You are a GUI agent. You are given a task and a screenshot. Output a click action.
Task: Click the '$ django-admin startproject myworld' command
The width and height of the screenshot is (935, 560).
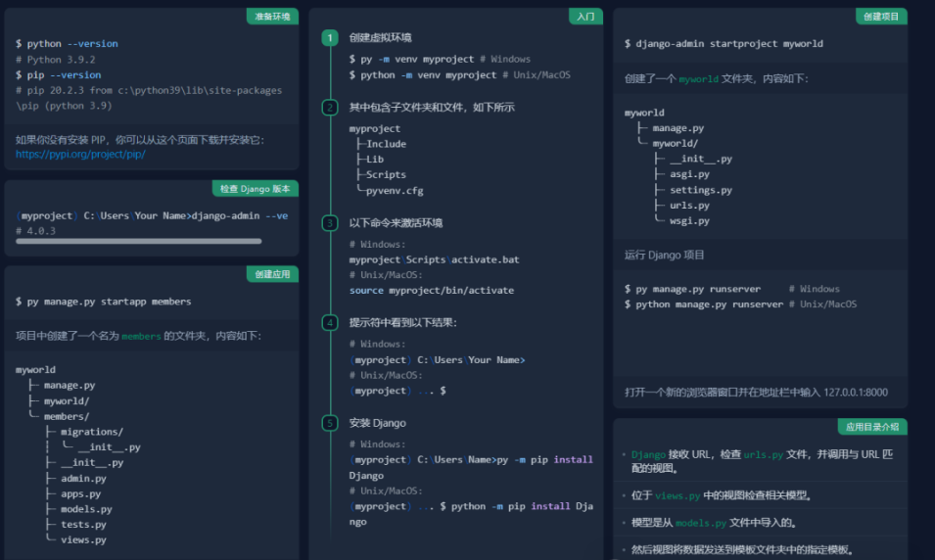click(x=724, y=43)
